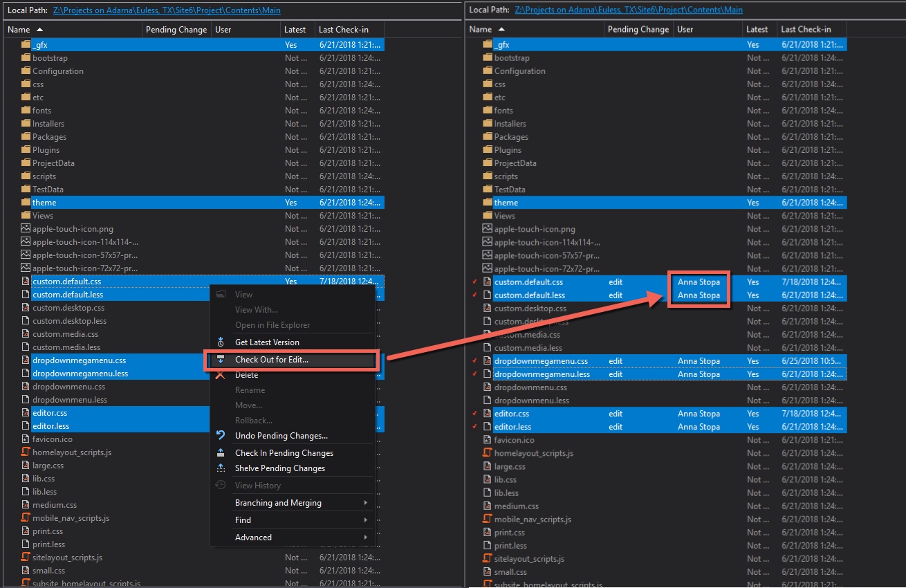Image resolution: width=906 pixels, height=588 pixels.
Task: Click the etc folder icon in right pane
Action: (x=488, y=98)
